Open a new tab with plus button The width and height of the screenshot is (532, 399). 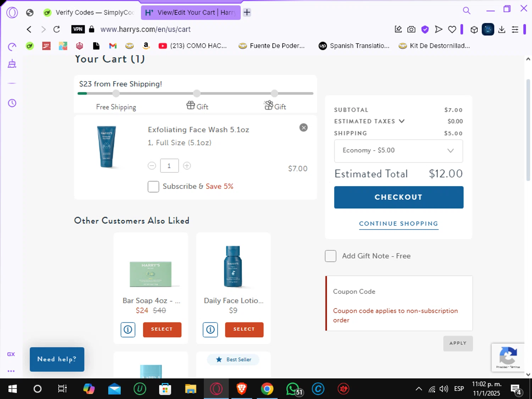247,12
